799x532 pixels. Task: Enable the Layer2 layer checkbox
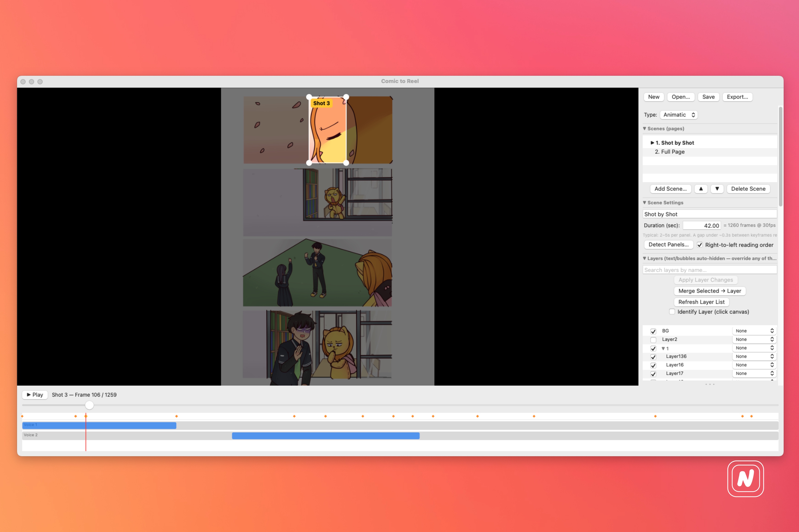click(x=653, y=340)
